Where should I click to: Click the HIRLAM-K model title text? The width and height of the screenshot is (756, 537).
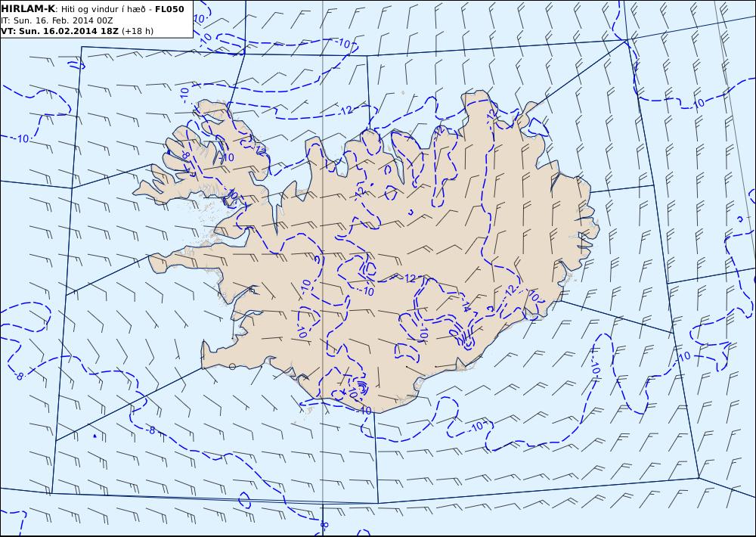28,8
